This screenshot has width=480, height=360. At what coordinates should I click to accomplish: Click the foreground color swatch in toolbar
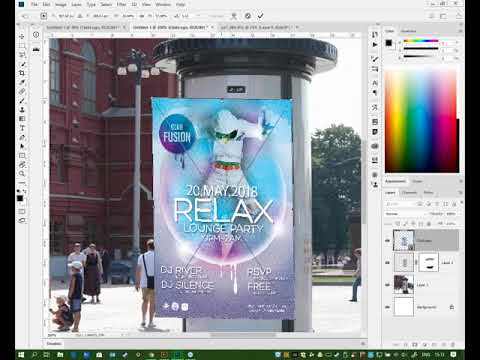pos(20,198)
